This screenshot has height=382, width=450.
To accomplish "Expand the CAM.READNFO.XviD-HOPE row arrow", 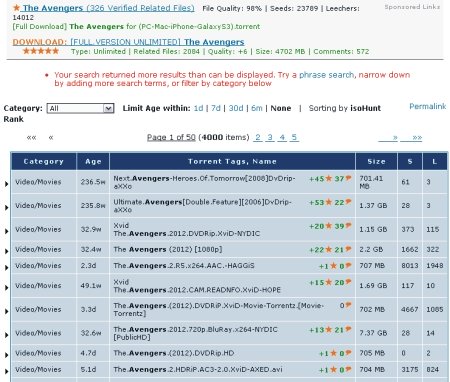I will coord(6,287).
